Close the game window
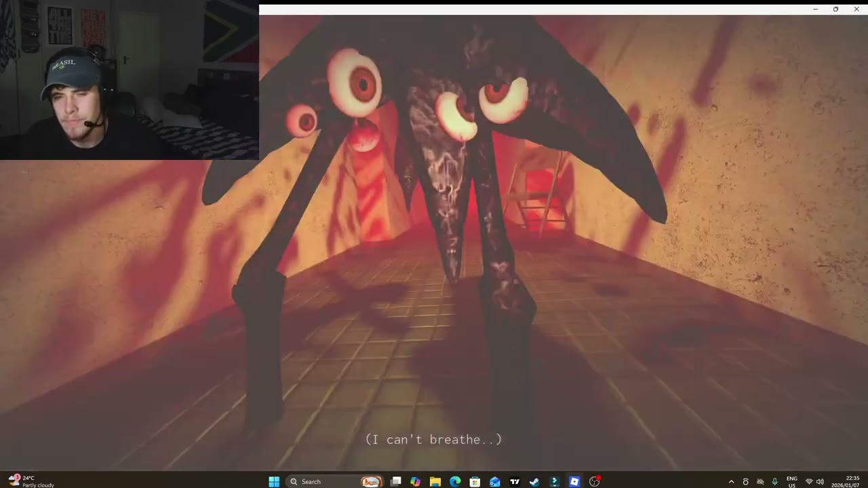The width and height of the screenshot is (868, 488). [x=856, y=9]
